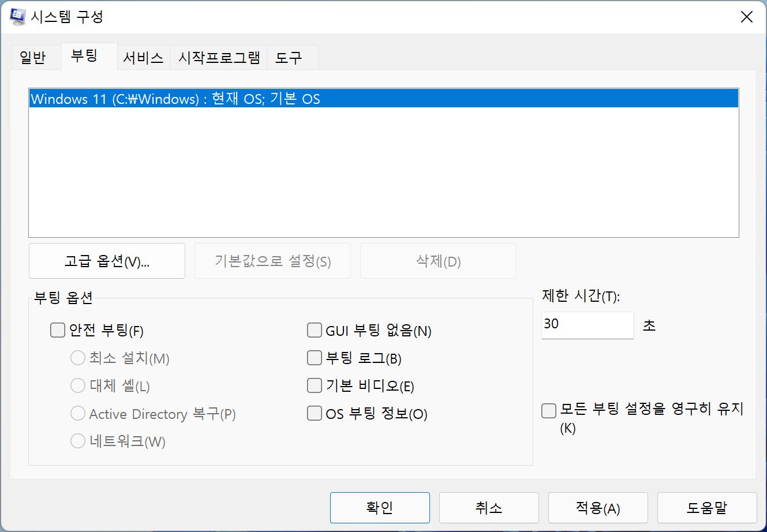Enable 부팅 로그(B) checkbox
Viewport: 767px width, 532px height.
pyautogui.click(x=315, y=358)
